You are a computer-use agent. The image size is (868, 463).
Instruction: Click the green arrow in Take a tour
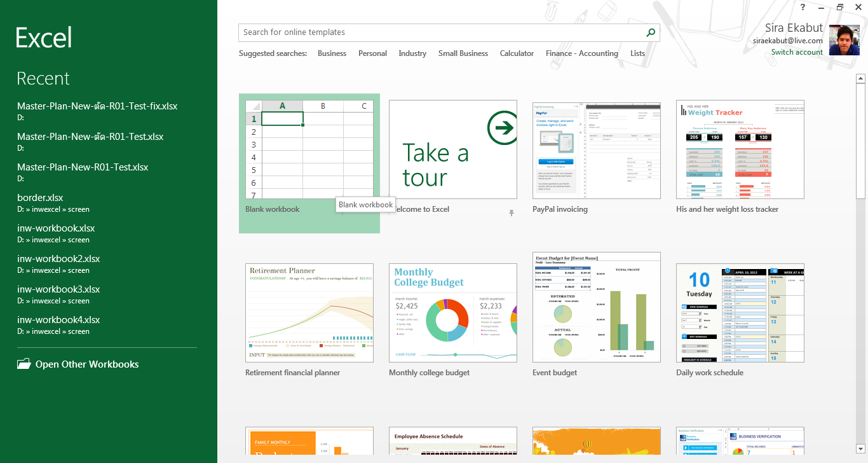pos(502,129)
